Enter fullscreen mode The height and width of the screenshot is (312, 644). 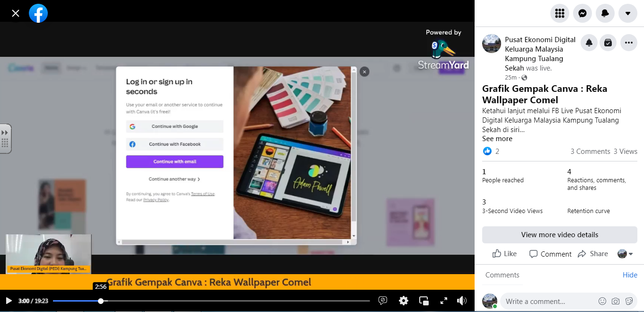tap(444, 301)
